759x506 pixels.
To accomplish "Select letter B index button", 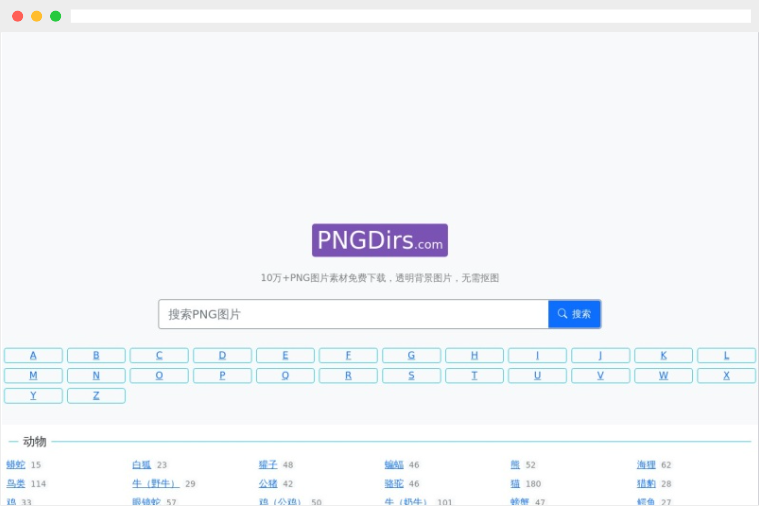I will point(96,355).
